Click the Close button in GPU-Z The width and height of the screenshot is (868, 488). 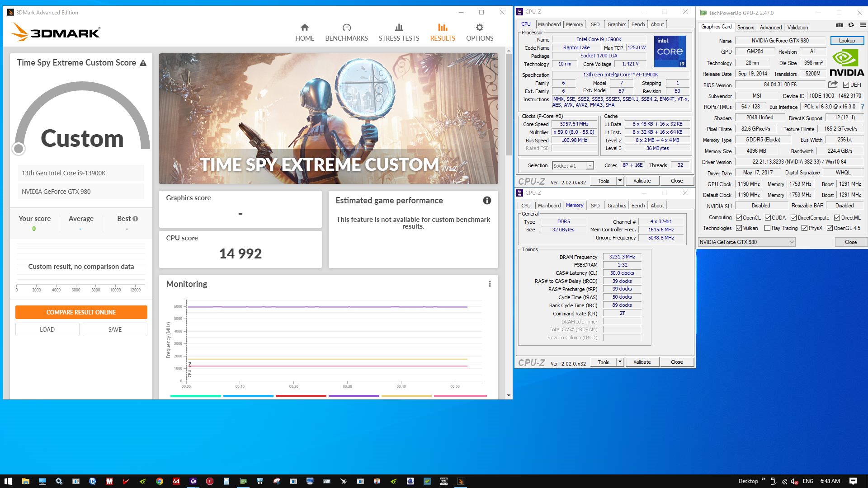pos(851,242)
